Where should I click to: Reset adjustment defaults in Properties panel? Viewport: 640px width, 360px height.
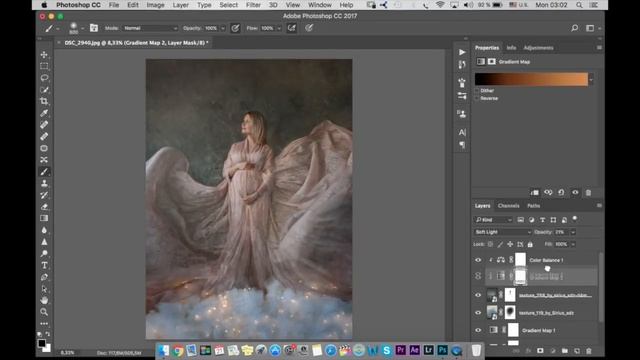[x=561, y=192]
